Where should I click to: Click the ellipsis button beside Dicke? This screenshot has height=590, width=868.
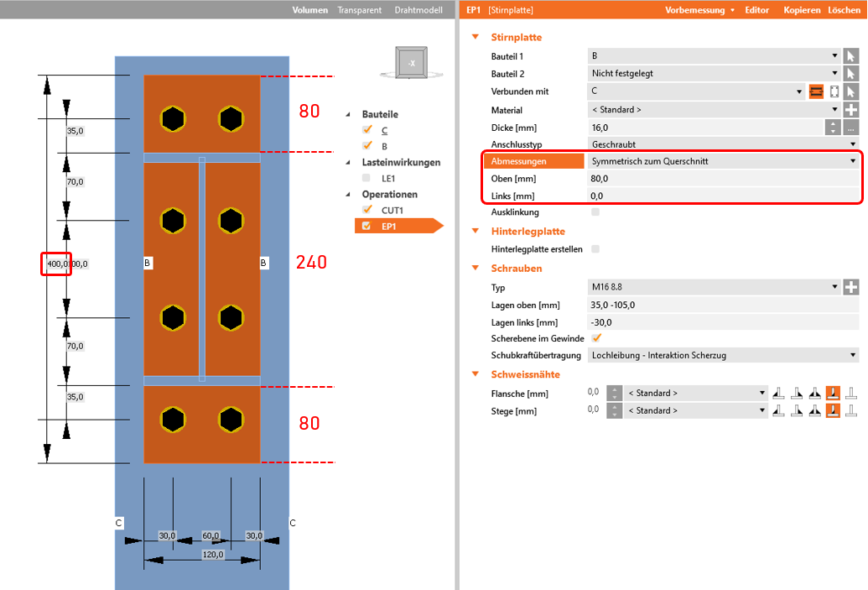click(850, 128)
